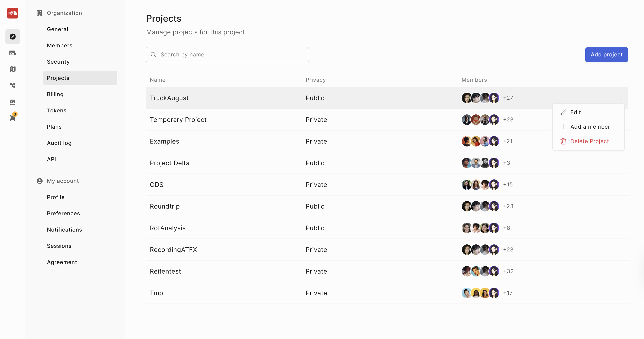The width and height of the screenshot is (644, 339).
Task: Click the add image icon in the sidebar
Action: [12, 53]
